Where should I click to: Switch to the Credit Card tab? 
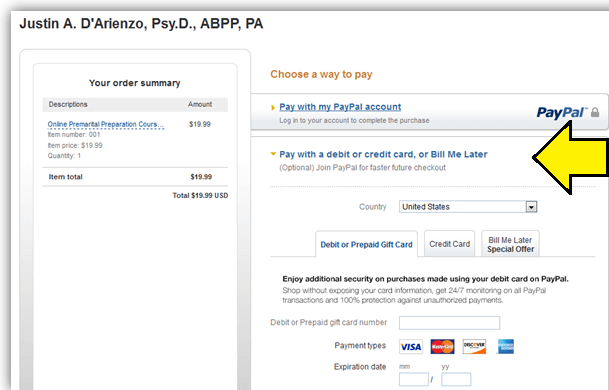(x=449, y=244)
